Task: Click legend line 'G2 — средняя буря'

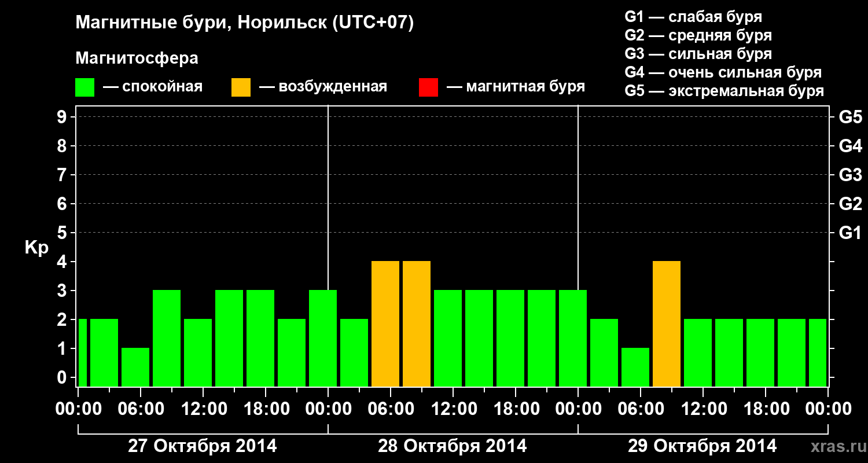Action: click(x=698, y=35)
